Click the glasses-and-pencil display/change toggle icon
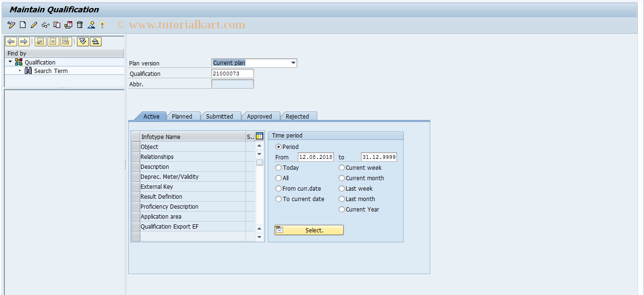Viewport: 644px width, 295px height. coord(11,25)
